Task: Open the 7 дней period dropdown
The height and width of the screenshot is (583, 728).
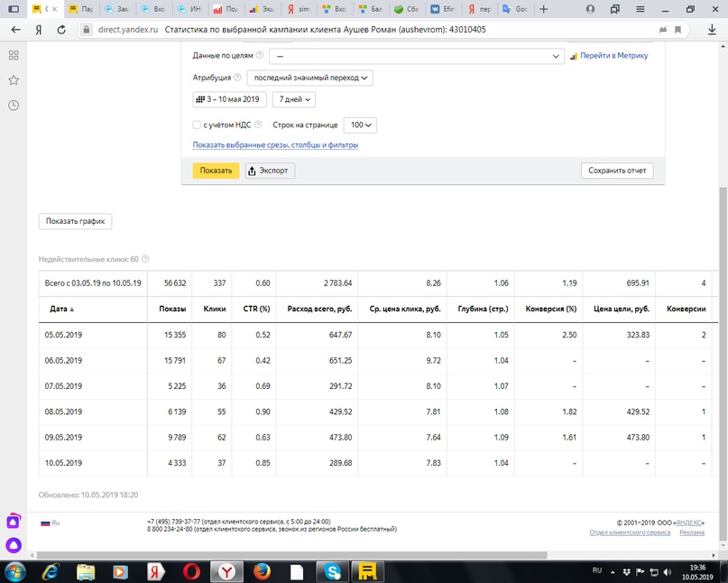Action: click(x=294, y=99)
